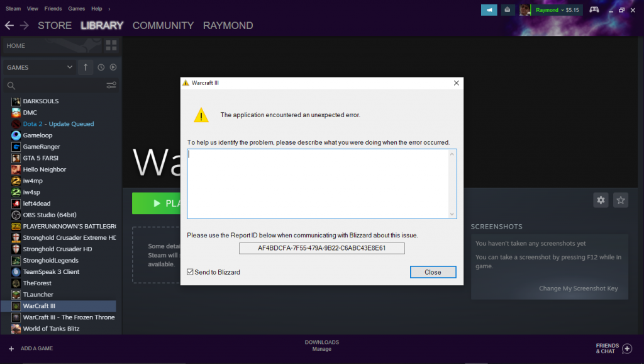Open the inbox envelope icon
644x364 pixels.
507,10
